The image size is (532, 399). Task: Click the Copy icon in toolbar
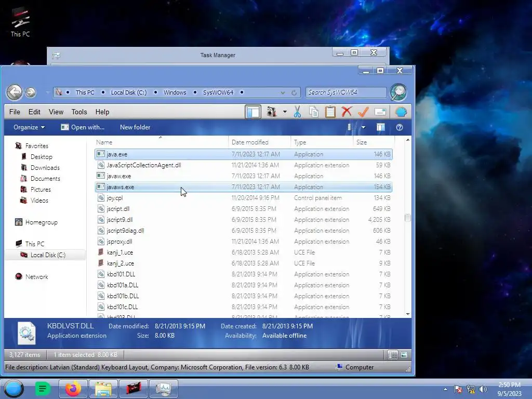coord(314,112)
